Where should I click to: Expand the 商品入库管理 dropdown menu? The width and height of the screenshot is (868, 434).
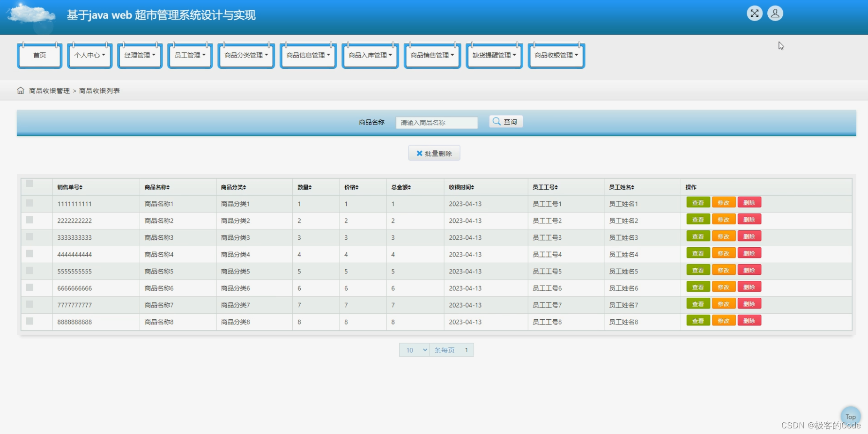tap(370, 55)
